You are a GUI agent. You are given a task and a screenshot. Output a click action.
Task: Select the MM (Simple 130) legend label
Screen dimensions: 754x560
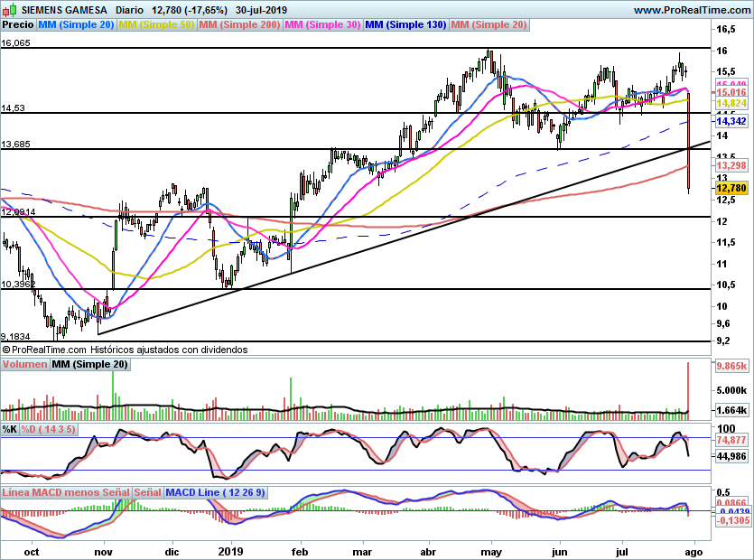tap(405, 24)
